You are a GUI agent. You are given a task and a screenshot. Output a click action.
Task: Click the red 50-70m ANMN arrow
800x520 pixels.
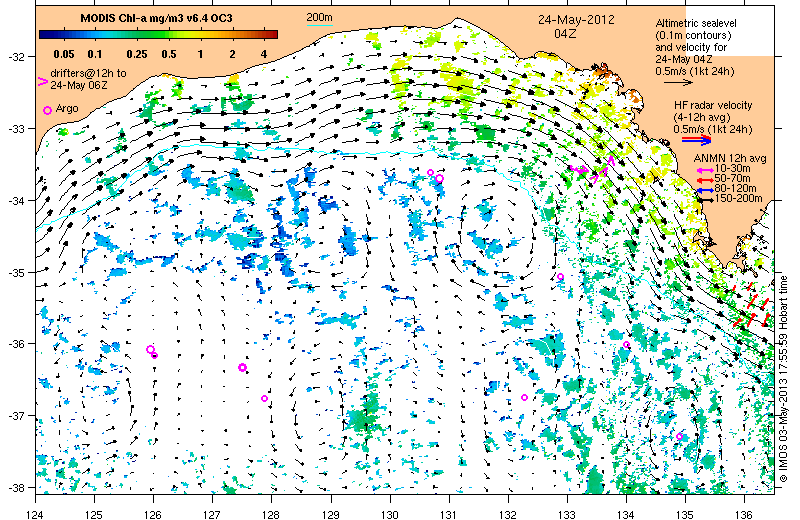point(705,180)
